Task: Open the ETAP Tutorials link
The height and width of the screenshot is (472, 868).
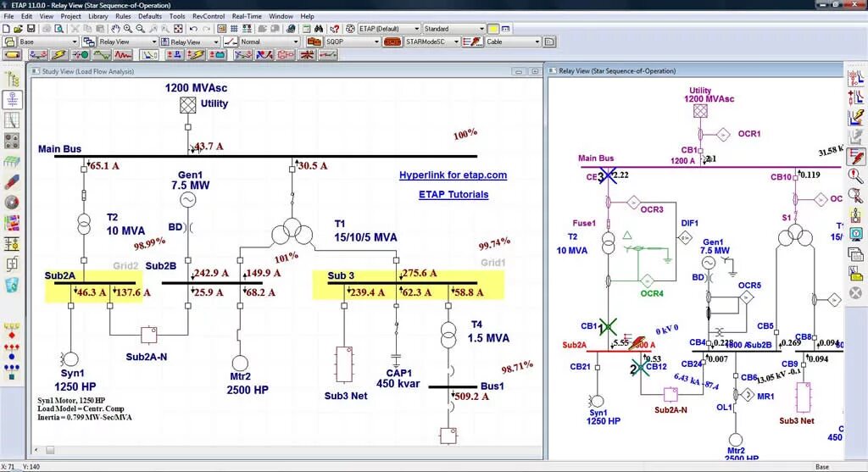Action: tap(453, 195)
